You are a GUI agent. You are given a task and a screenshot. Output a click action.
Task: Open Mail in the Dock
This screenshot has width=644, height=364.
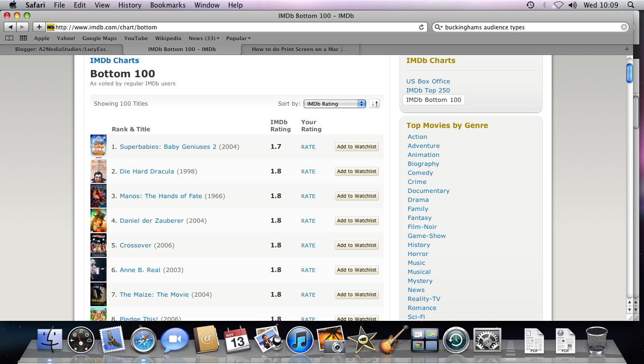click(112, 339)
